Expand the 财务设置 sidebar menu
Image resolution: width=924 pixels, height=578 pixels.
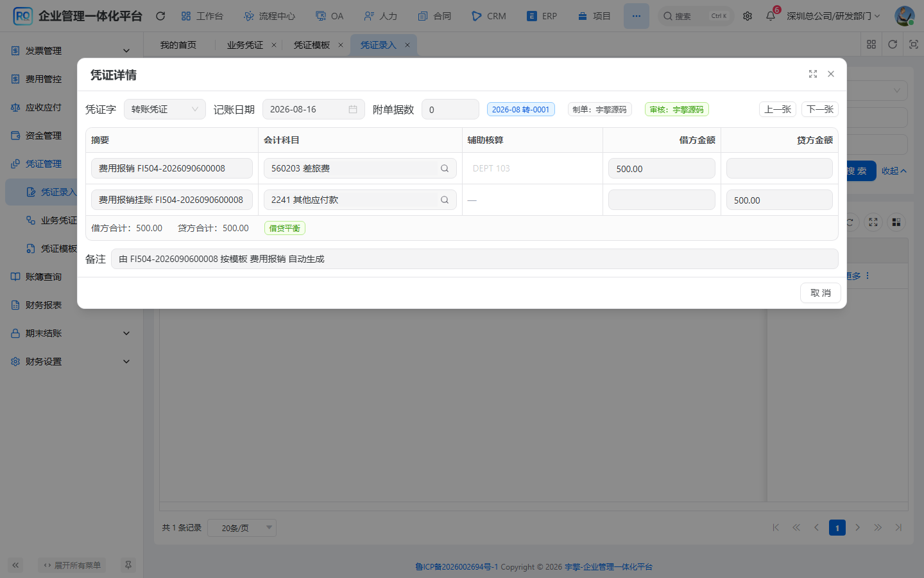(71, 362)
